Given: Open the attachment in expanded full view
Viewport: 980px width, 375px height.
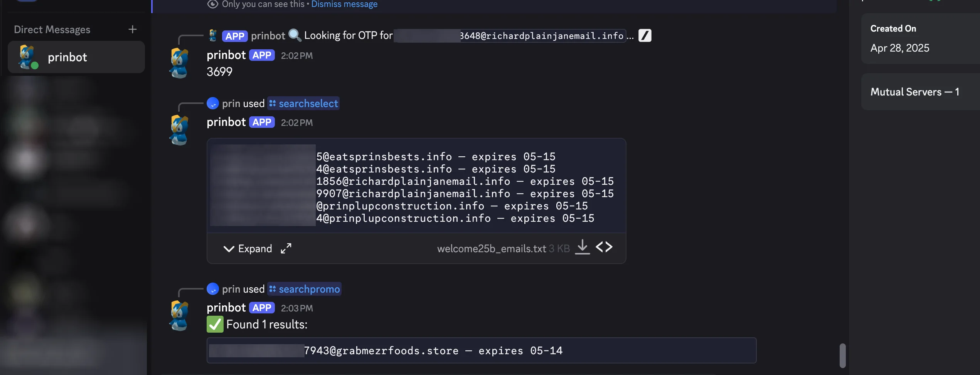Looking at the screenshot, I should pos(286,248).
